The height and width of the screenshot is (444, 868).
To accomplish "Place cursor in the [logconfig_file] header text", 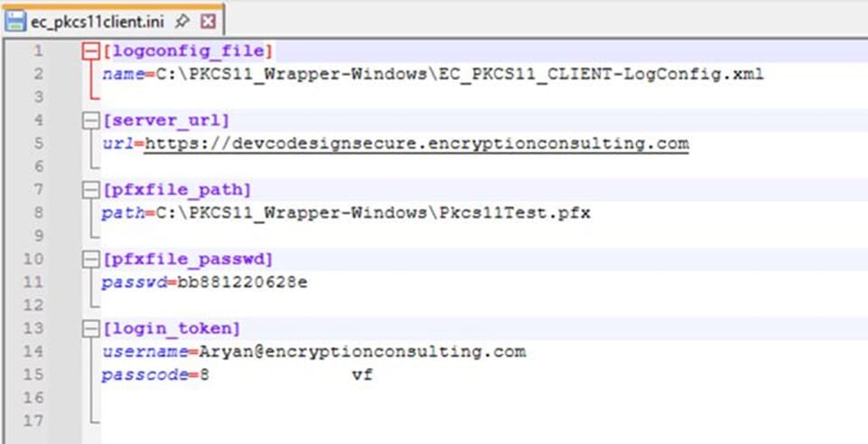I will coord(188,51).
